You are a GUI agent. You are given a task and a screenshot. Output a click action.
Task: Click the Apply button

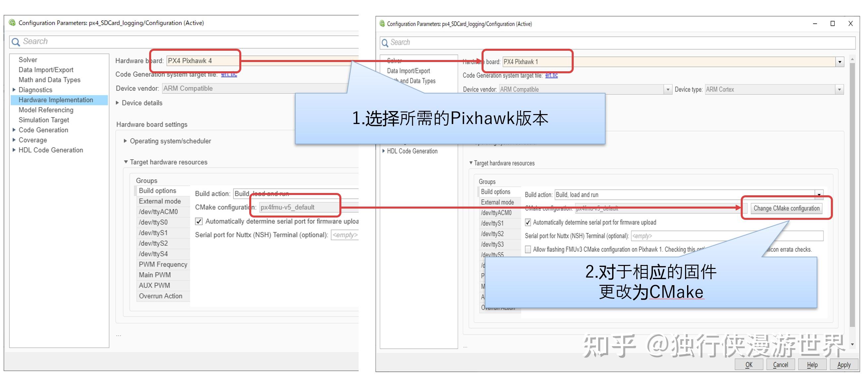click(843, 365)
